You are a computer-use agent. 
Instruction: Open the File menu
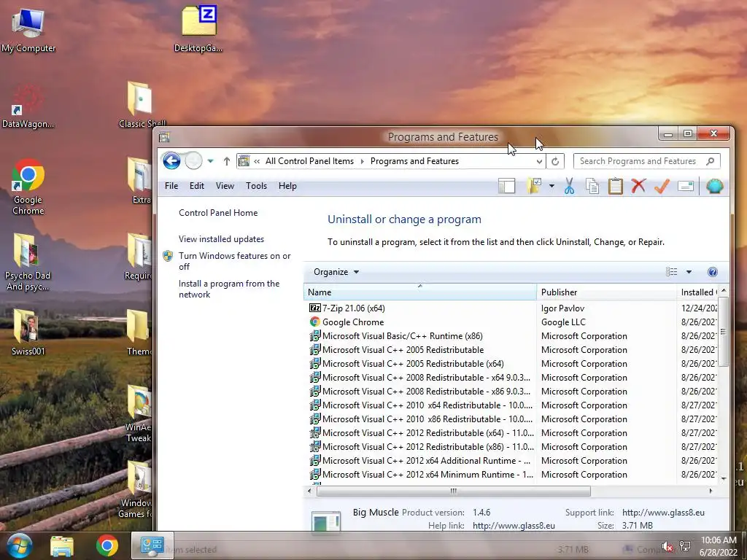(x=171, y=186)
